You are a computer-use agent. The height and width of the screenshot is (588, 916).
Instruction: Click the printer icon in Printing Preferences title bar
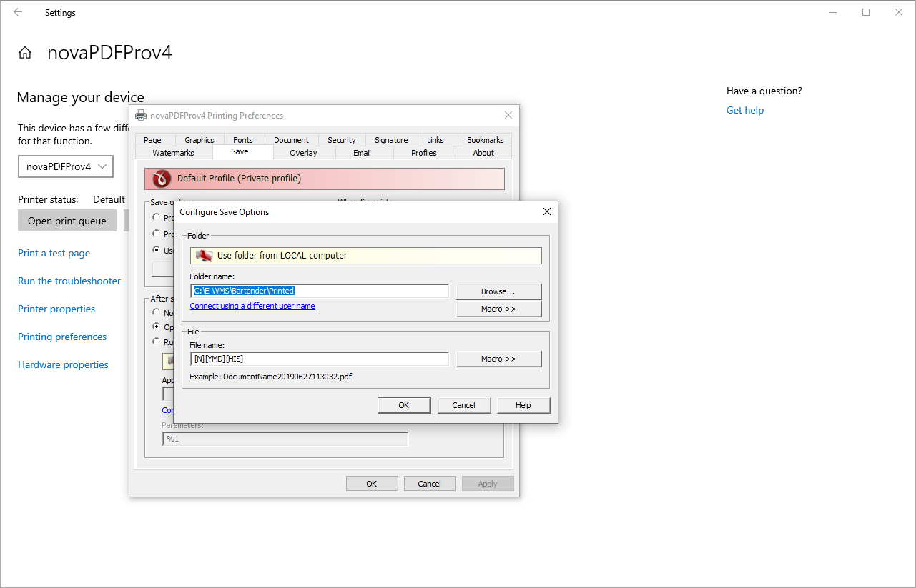[x=141, y=115]
